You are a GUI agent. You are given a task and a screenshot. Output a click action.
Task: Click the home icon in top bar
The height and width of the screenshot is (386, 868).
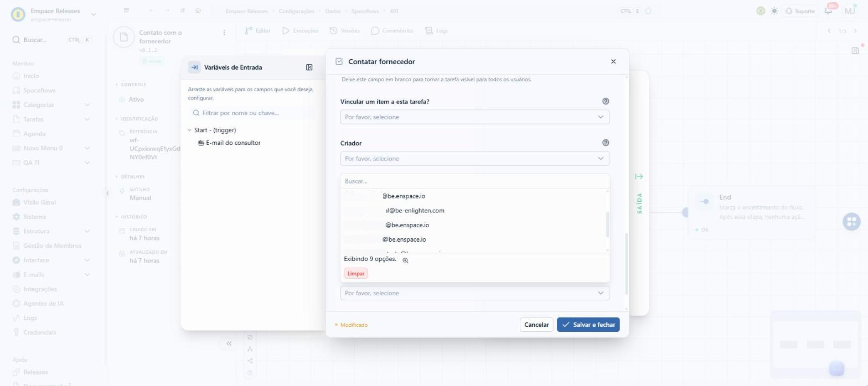198,11
